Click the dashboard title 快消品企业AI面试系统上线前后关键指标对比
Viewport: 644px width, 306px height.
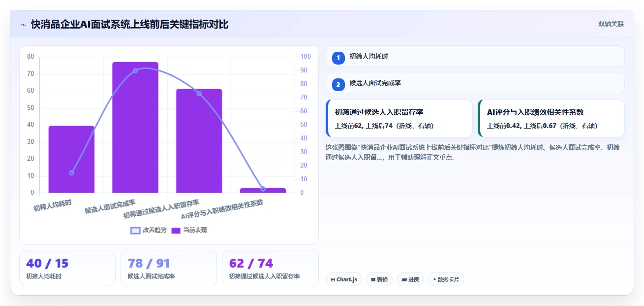pos(130,24)
